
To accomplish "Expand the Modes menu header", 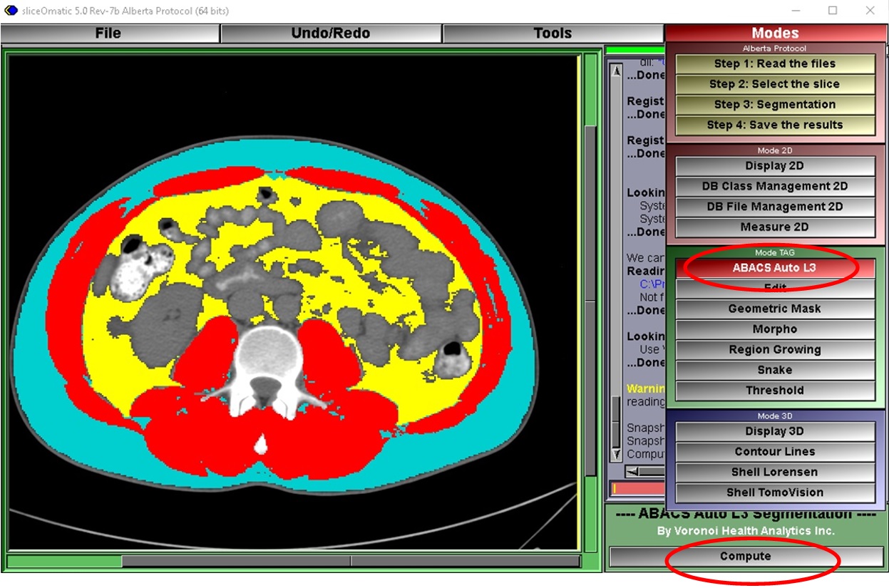I will pyautogui.click(x=775, y=33).
